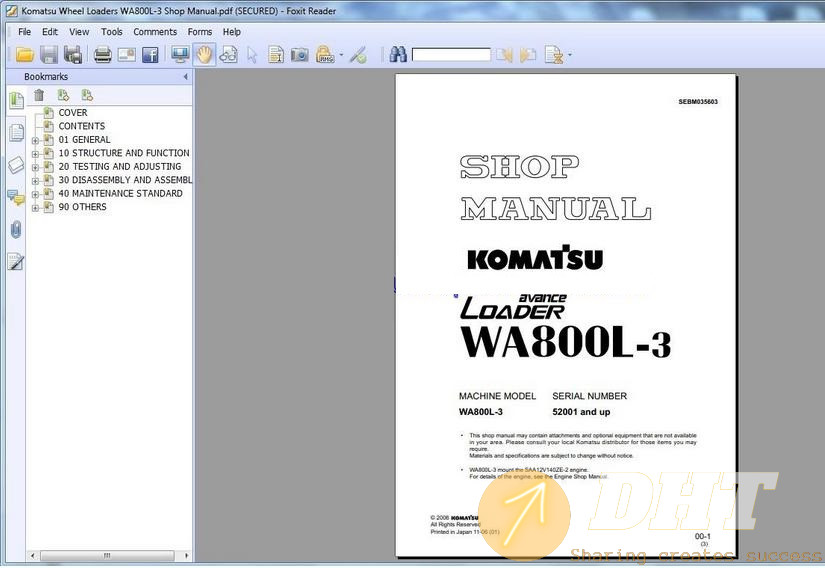
Task: Delete bookmark with trash icon
Action: click(x=39, y=95)
